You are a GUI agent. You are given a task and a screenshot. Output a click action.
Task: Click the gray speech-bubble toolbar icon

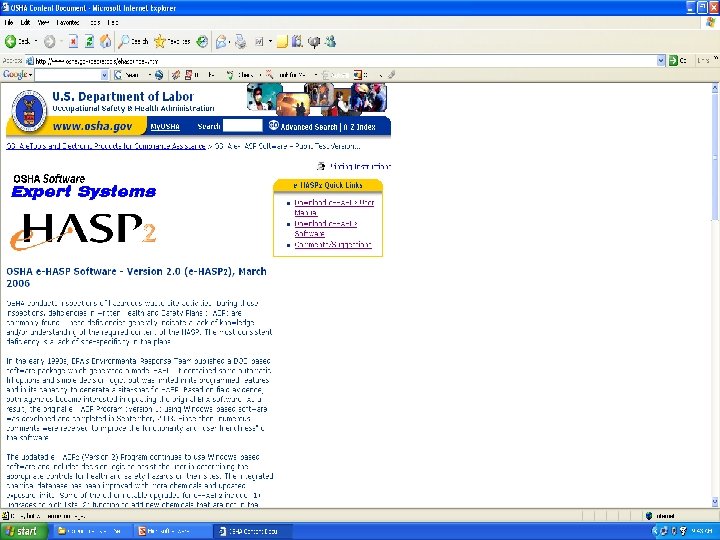[314, 42]
